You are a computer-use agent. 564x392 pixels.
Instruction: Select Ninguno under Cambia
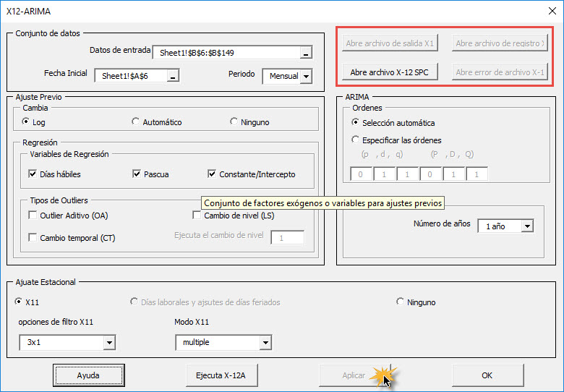[x=234, y=122]
